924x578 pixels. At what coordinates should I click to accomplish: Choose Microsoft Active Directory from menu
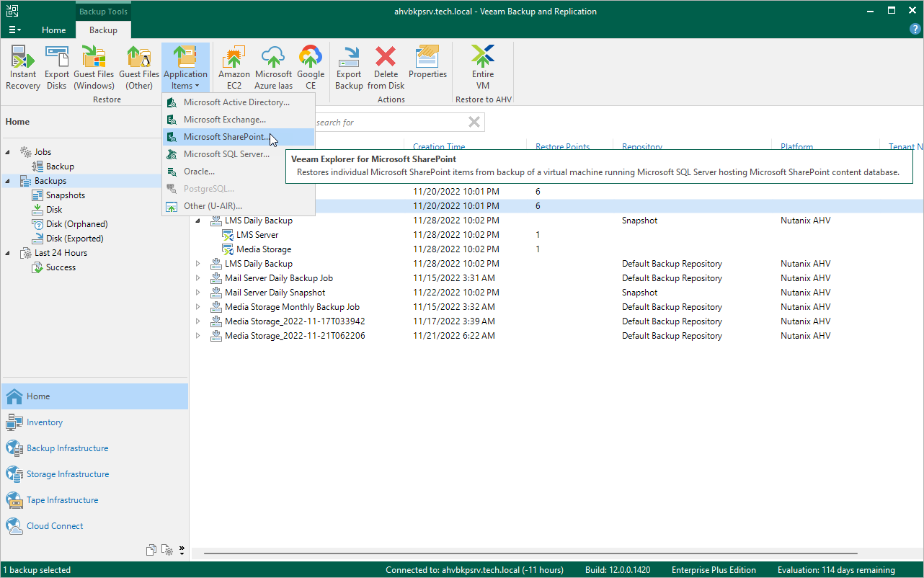point(239,102)
